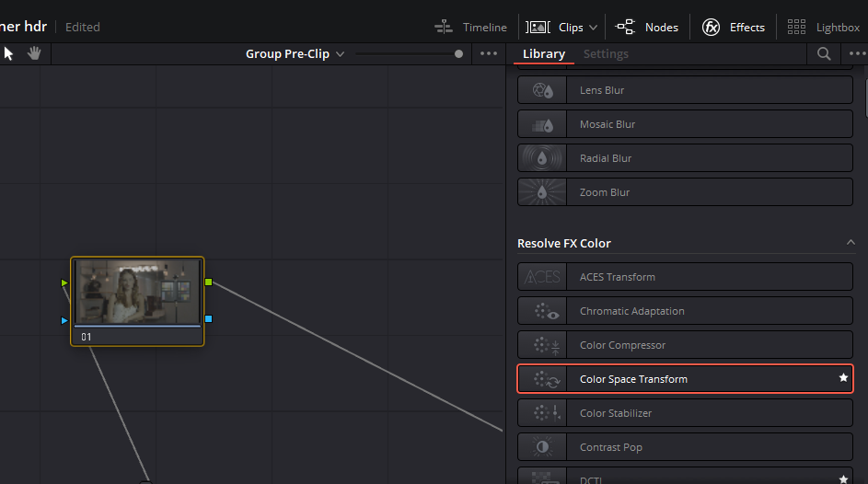The width and height of the screenshot is (868, 484).
Task: Click the Contrast Pop icon
Action: (x=542, y=447)
